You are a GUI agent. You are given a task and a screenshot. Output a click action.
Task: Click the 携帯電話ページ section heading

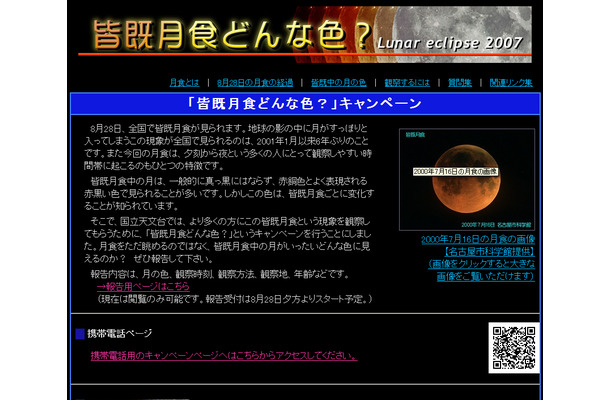[x=120, y=333]
